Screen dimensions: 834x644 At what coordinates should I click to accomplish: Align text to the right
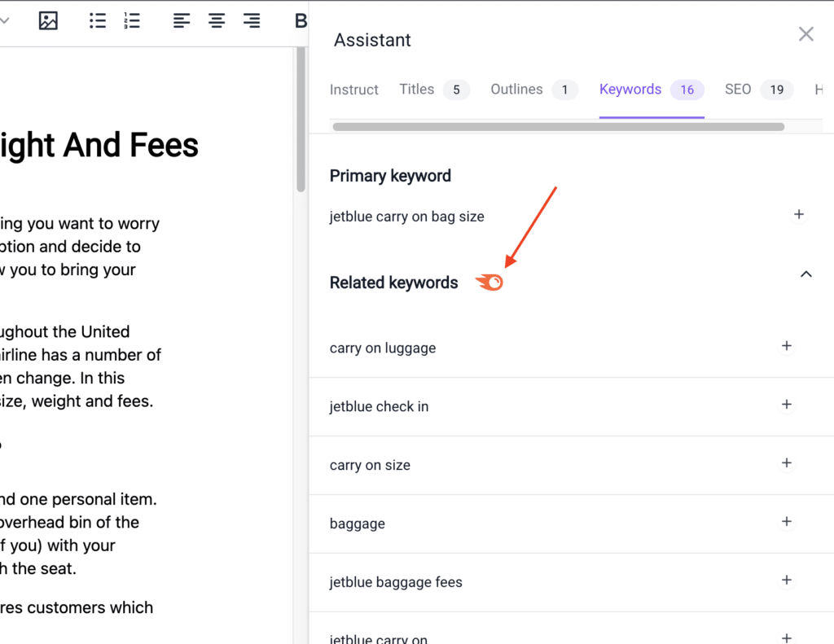coord(252,20)
